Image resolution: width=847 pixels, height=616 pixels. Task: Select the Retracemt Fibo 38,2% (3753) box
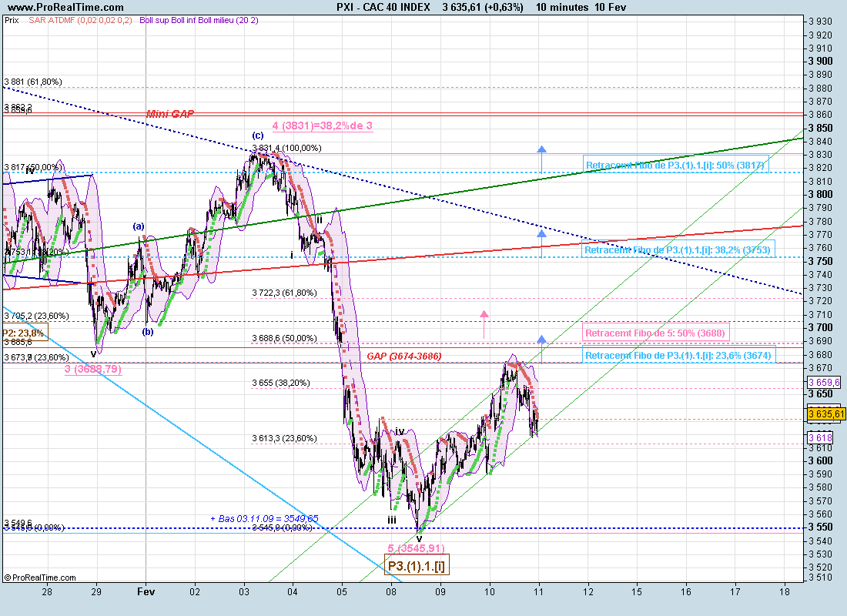tap(679, 249)
